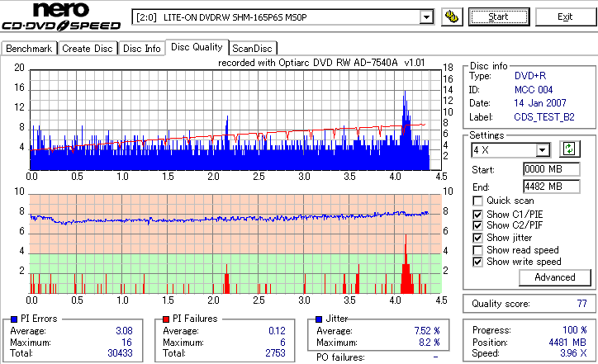The image size is (598, 364).
Task: Enable the Show read speed checkbox
Action: click(477, 250)
